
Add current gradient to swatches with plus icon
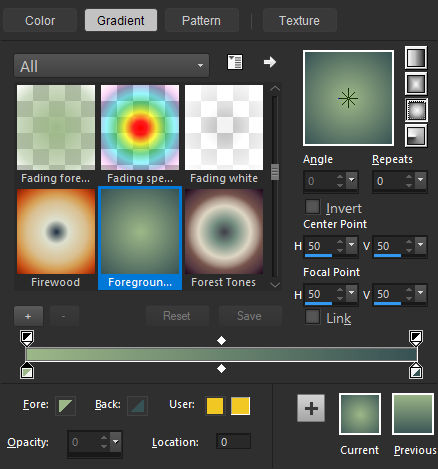tap(311, 408)
